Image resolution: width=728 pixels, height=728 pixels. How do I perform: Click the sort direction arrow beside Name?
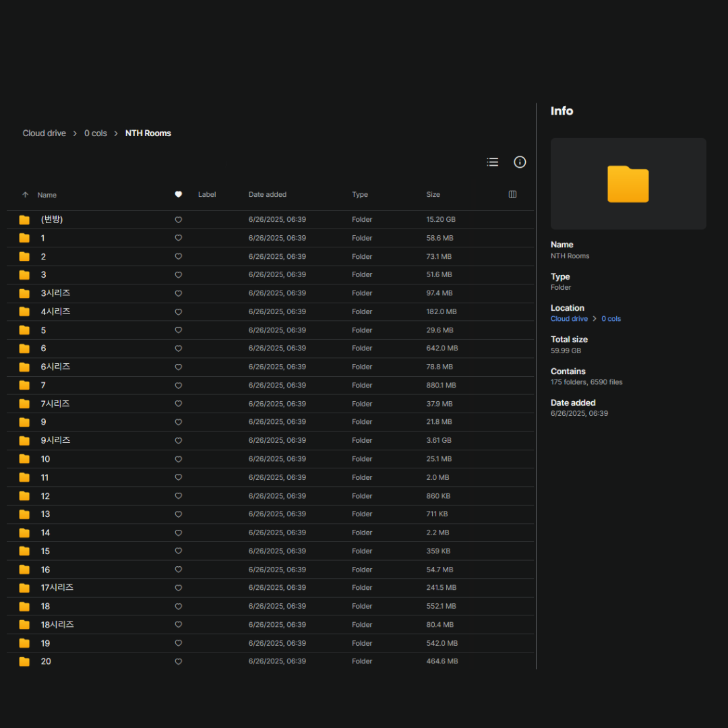pyautogui.click(x=26, y=195)
